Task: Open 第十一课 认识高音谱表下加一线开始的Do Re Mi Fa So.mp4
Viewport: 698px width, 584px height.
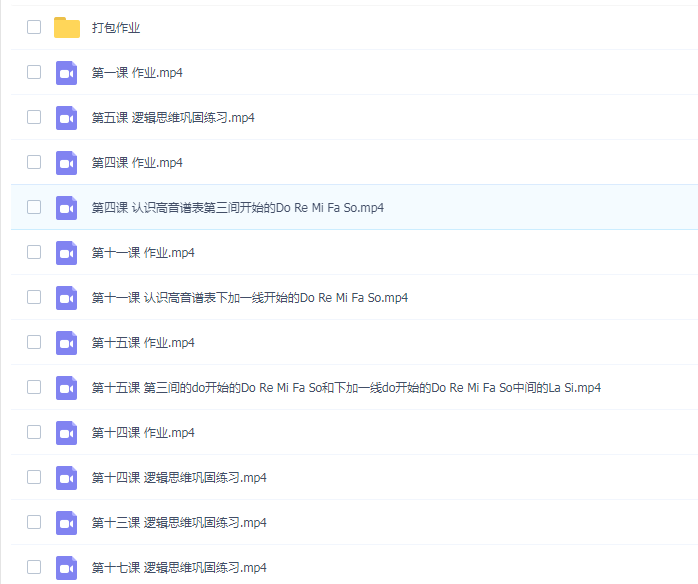Action: tap(250, 297)
